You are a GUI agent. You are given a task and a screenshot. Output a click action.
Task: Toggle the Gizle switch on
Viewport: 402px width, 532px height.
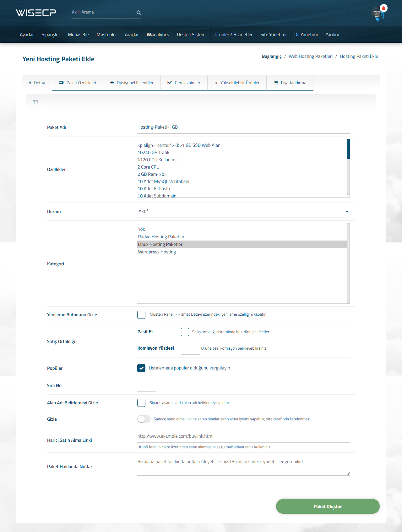coord(144,419)
